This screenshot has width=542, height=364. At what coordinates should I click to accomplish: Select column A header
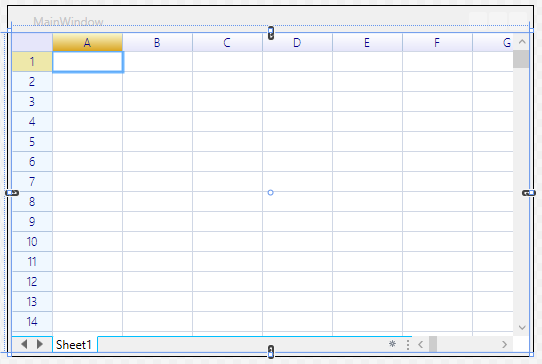pos(87,43)
